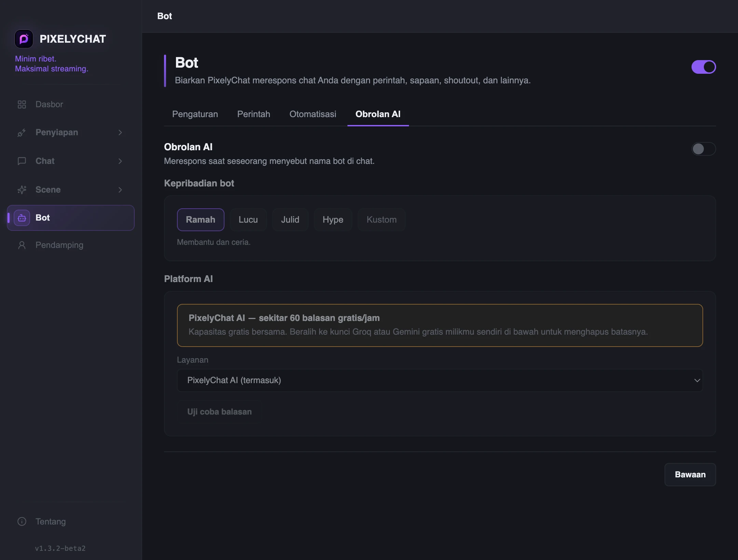Click the 'Minim ribet. Maksimal streaming.' tagline
The width and height of the screenshot is (738, 560).
52,64
